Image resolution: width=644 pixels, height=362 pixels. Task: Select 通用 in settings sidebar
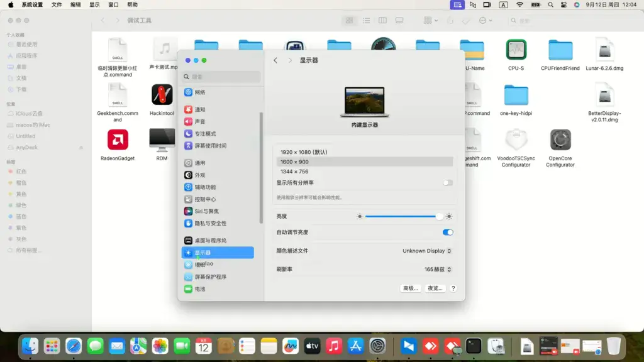tap(218, 163)
